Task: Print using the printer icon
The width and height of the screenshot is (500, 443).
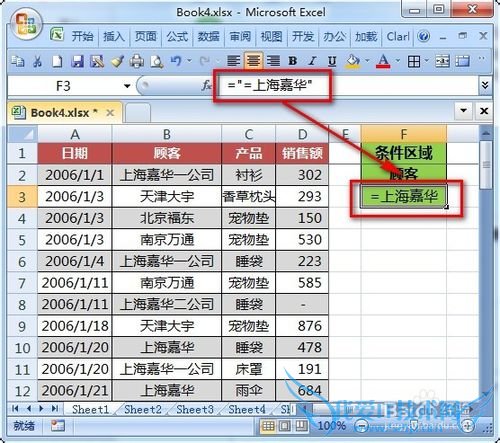Action: coord(137,61)
